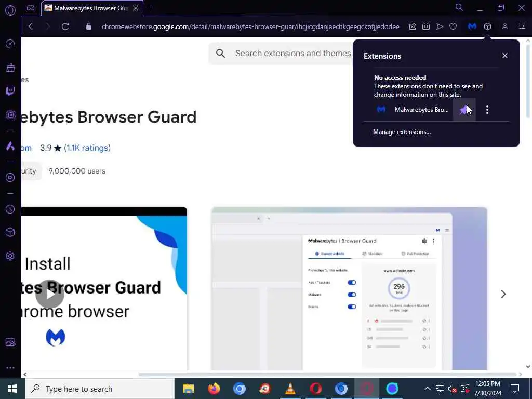Open the notifications action center

pyautogui.click(x=515, y=389)
